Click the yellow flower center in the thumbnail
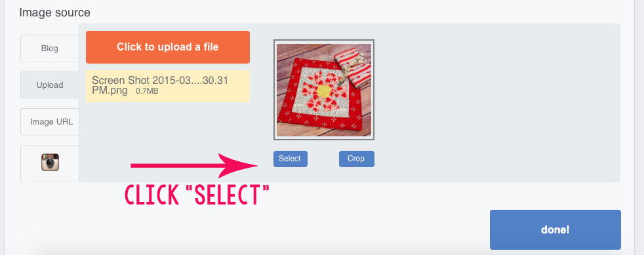Viewport: 644px width, 255px height. (324, 90)
